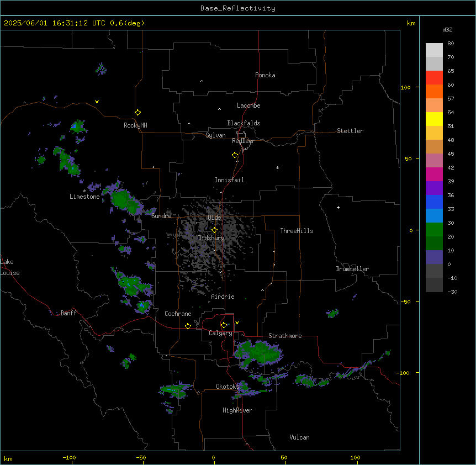Click the yellow diamond marker above Calgary label
Screen dimensions: 476x465
point(224,325)
